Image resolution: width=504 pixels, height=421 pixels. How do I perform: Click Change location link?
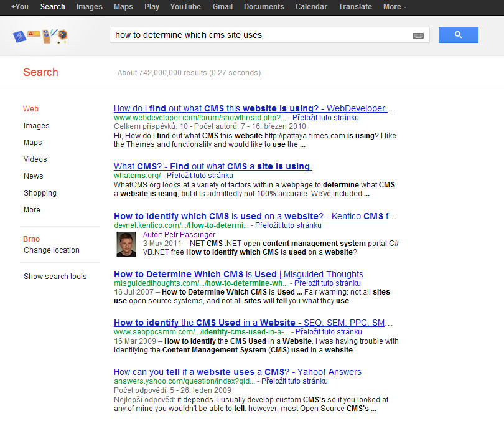click(52, 250)
